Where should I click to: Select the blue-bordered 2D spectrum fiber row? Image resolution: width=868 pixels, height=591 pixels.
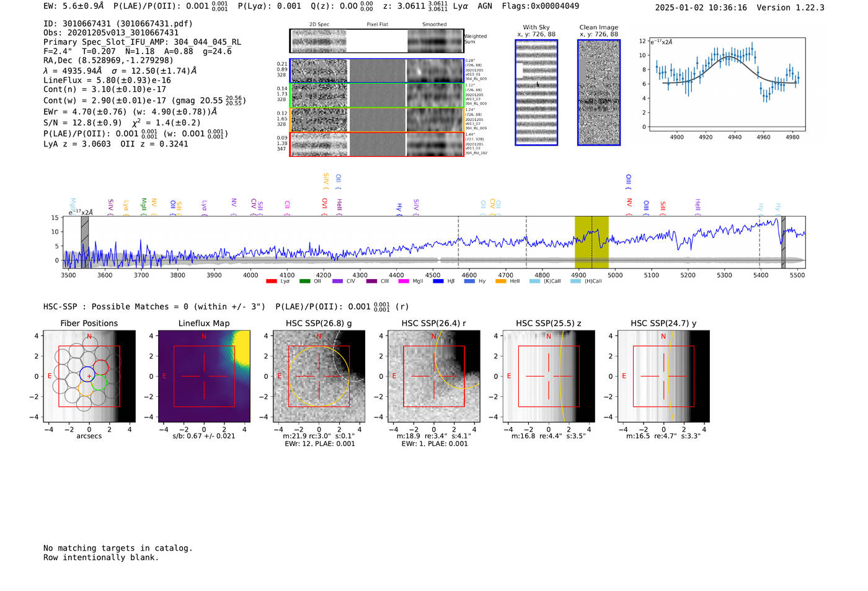(x=377, y=71)
